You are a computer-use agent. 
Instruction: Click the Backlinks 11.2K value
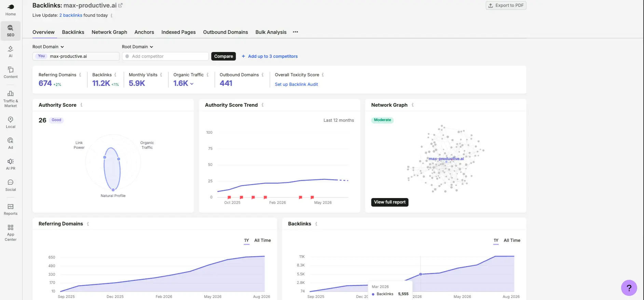[x=101, y=83]
